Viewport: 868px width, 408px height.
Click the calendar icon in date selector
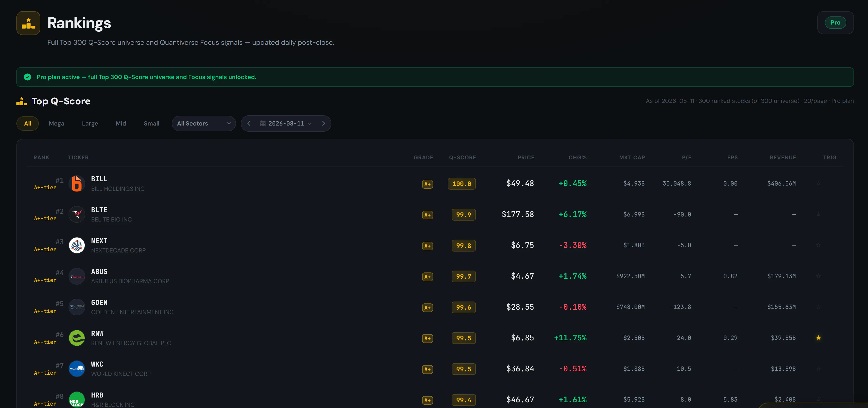click(263, 123)
